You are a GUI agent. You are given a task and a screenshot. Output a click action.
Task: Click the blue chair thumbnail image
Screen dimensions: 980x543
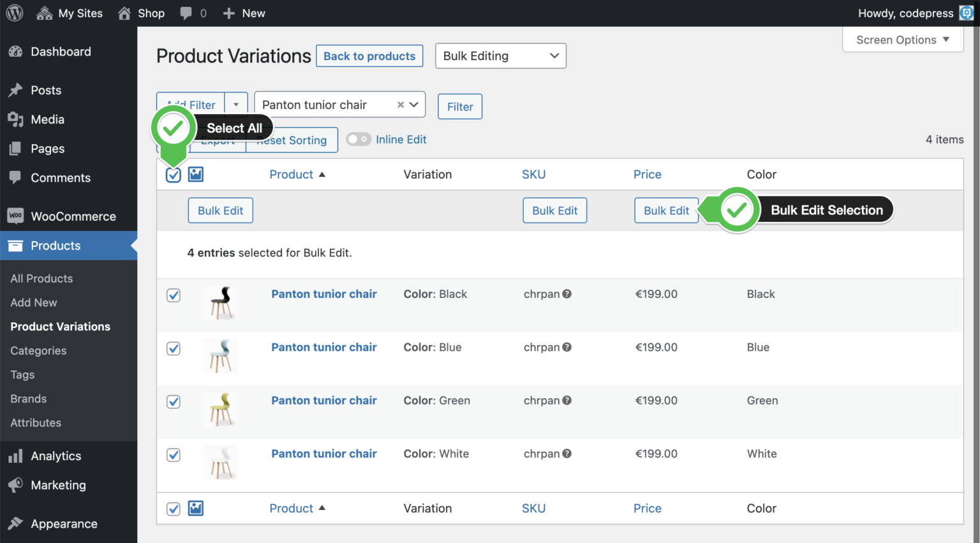tap(219, 357)
